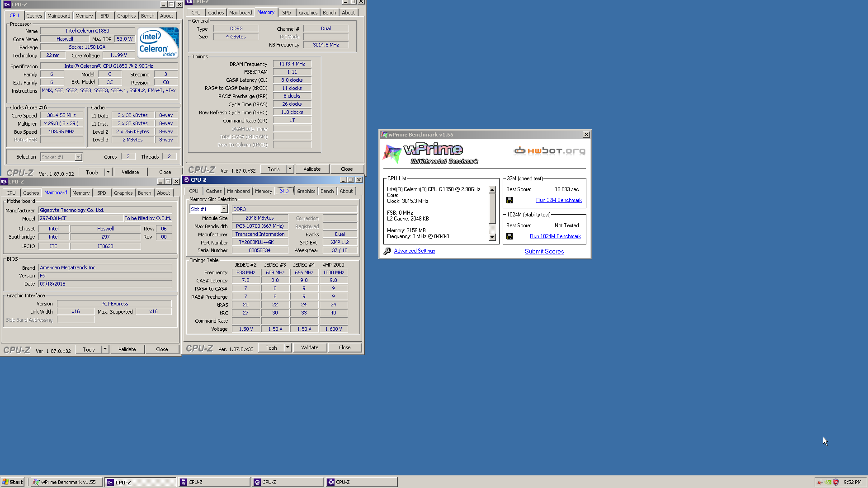Open Mainboard tab in top-left CPU-Z
Screen dimensions: 868x488
(59, 16)
